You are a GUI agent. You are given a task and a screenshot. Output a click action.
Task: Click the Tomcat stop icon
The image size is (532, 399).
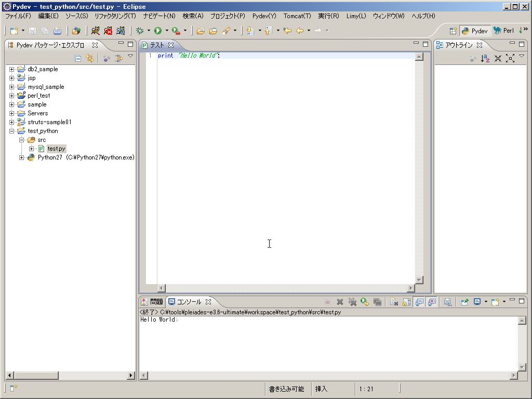coord(108,31)
